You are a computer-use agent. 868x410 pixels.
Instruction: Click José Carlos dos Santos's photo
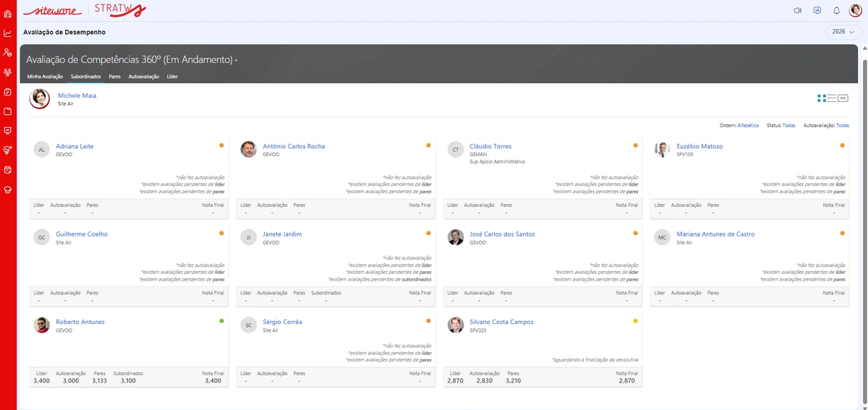pos(456,237)
